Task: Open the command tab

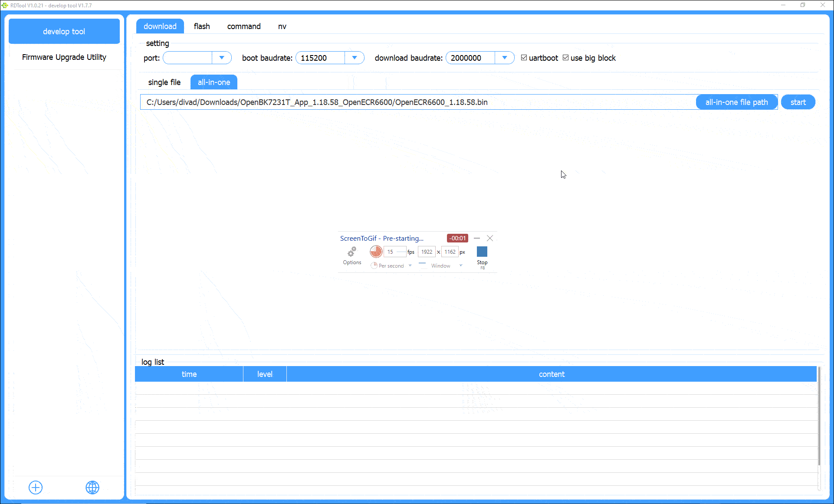Action: [244, 26]
